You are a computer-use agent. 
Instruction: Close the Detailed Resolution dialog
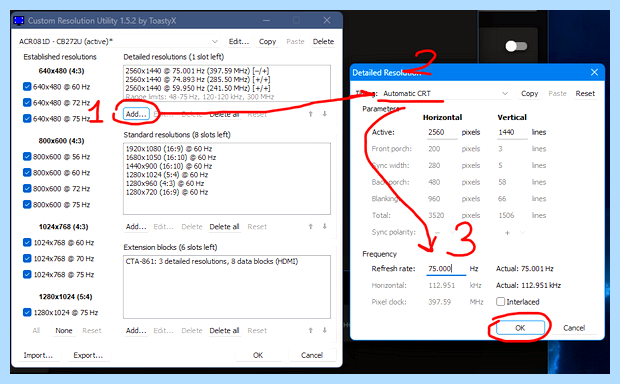click(594, 72)
